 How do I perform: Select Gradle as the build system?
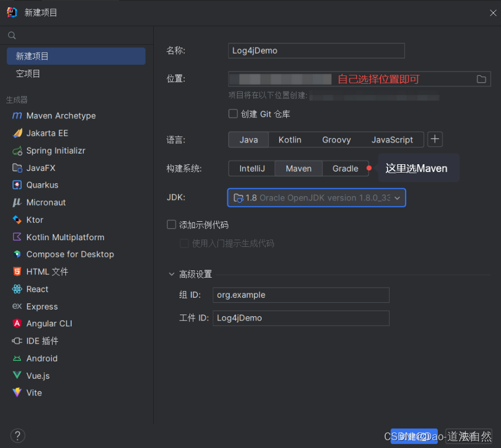tap(346, 168)
